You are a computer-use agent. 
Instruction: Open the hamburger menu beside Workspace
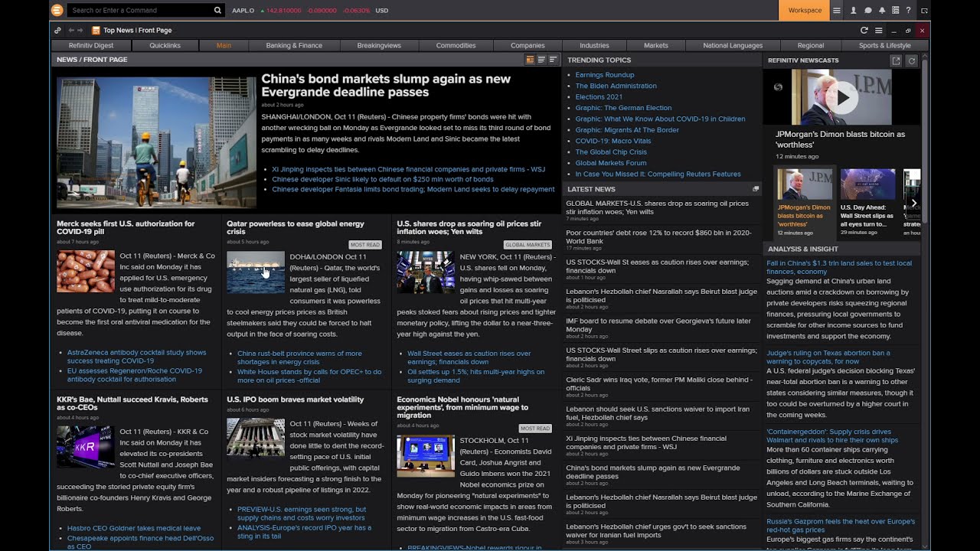point(837,11)
